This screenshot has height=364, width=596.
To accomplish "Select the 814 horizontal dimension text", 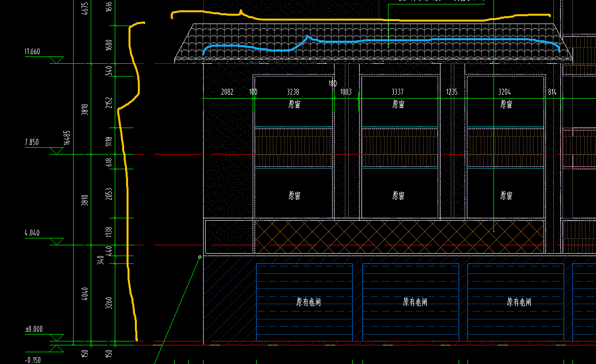I will click(x=552, y=92).
